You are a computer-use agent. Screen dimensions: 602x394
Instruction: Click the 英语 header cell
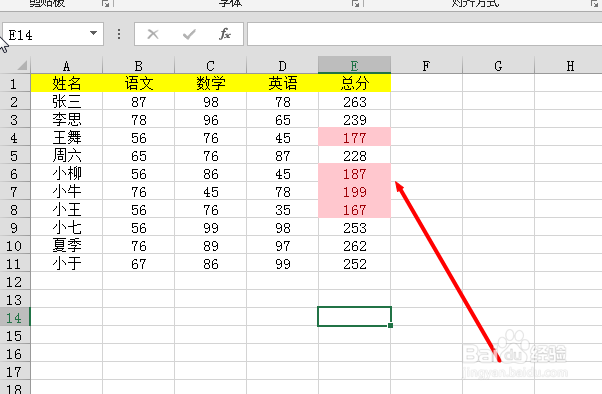click(282, 83)
